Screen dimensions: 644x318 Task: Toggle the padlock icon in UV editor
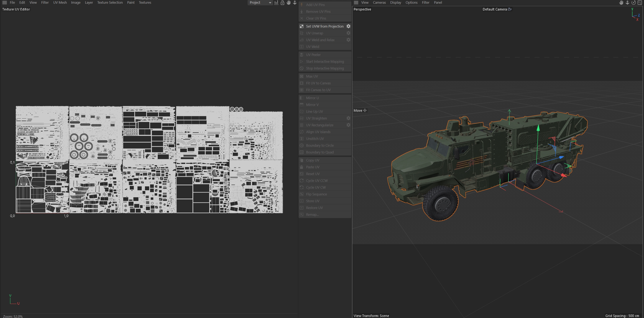pos(282,2)
